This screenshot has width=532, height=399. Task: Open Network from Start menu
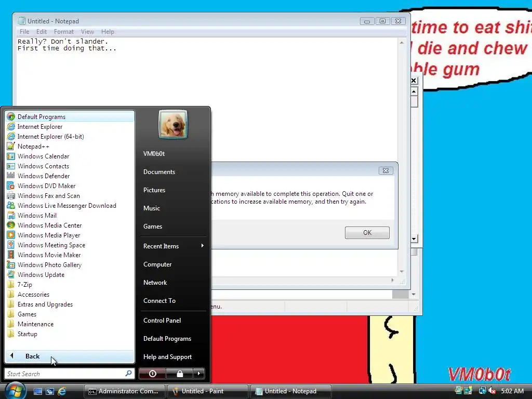[x=174, y=282]
